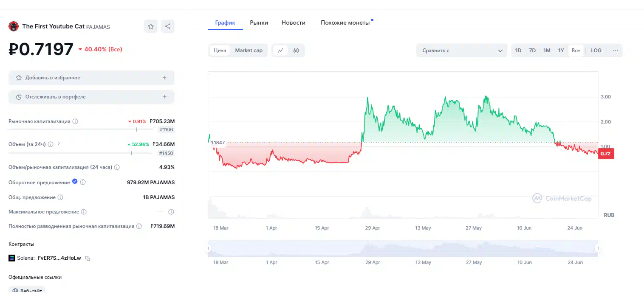Open the three-dots chart options menu
The image size is (644, 292).
coord(615,51)
